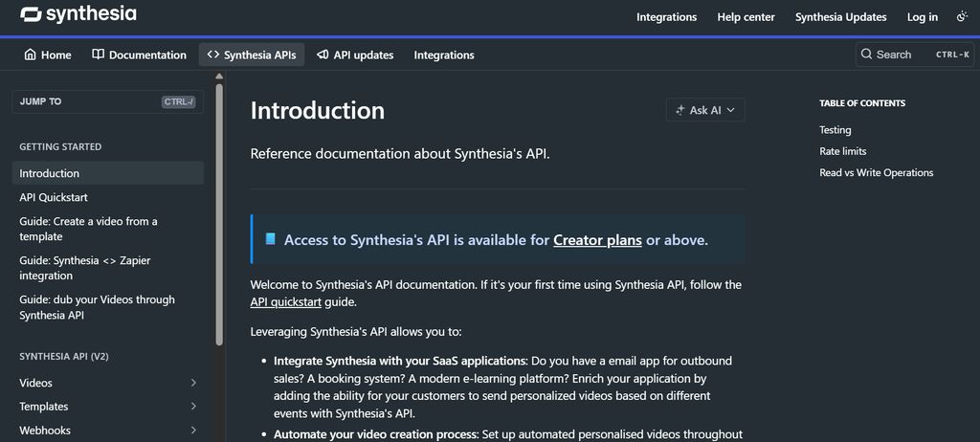Click the sidebar scroll up arrow
Viewport: 980px width, 442px height.
point(219,77)
